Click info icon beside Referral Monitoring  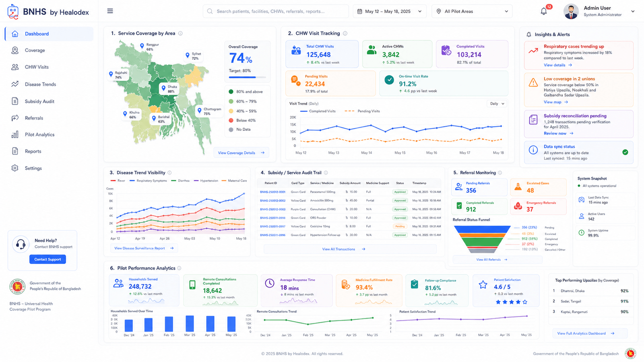(x=500, y=173)
